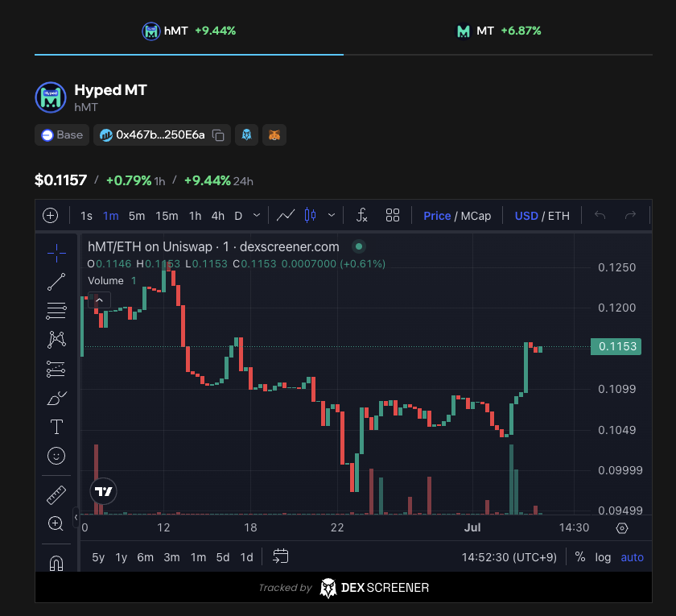Open the emoji icons tool
Viewport: 676px width, 616px height.
[x=56, y=456]
